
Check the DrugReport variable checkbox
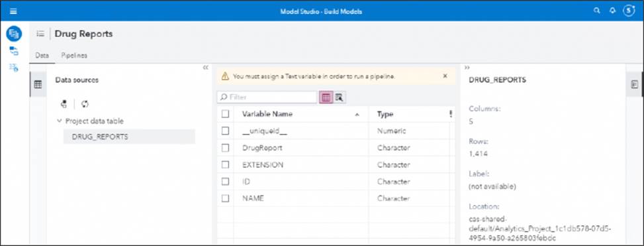point(225,148)
